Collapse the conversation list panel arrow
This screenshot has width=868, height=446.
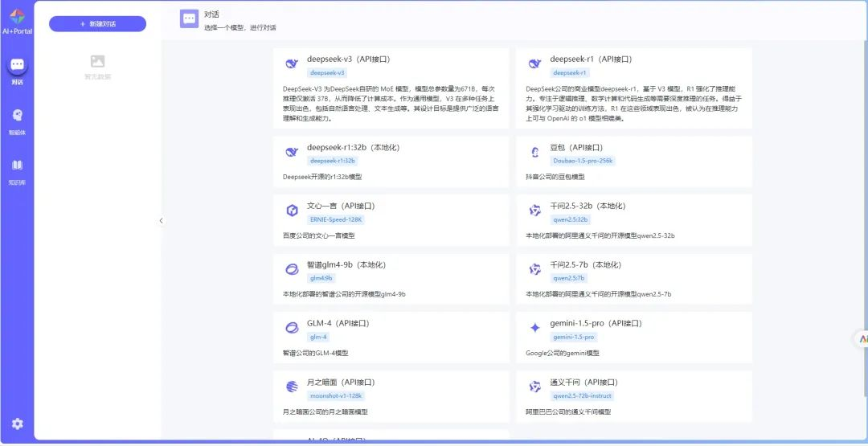(x=161, y=220)
